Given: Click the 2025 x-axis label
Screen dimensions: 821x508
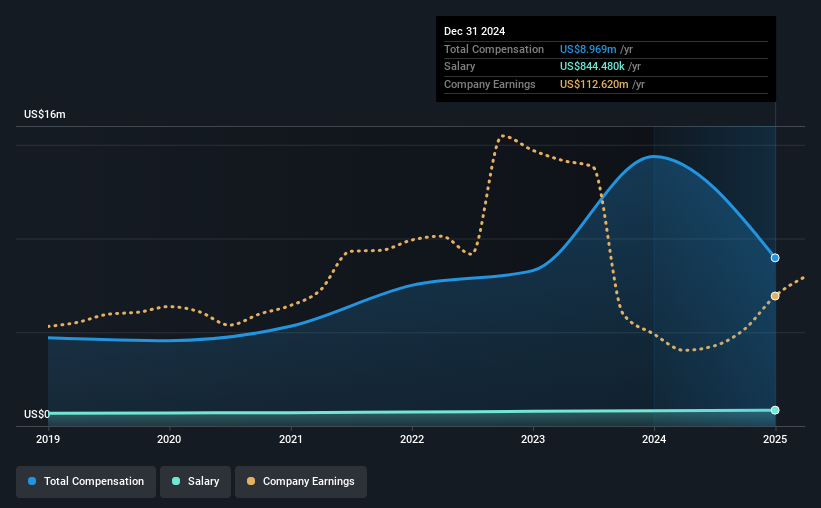Looking at the screenshot, I should (x=775, y=439).
